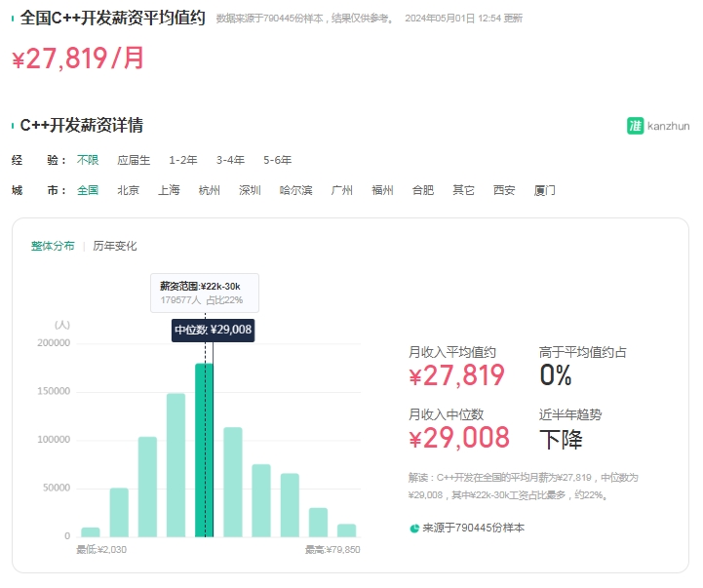
Task: Filter experience by 3-4年
Action: tap(230, 160)
